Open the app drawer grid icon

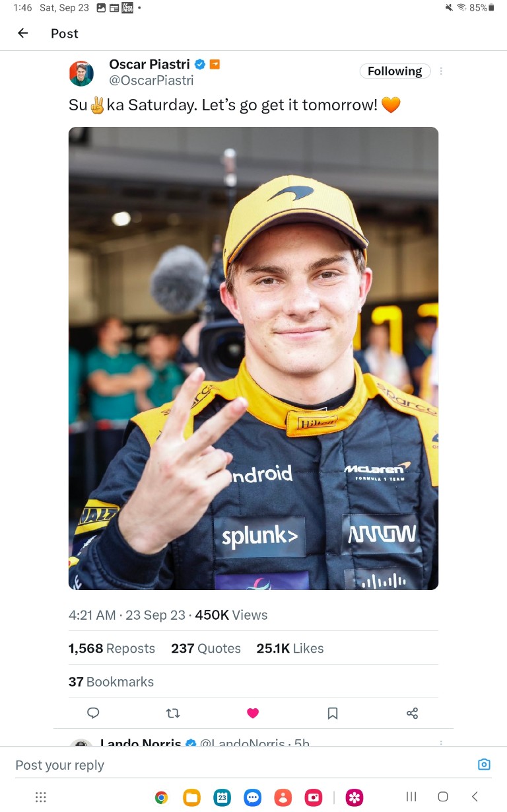(x=41, y=797)
